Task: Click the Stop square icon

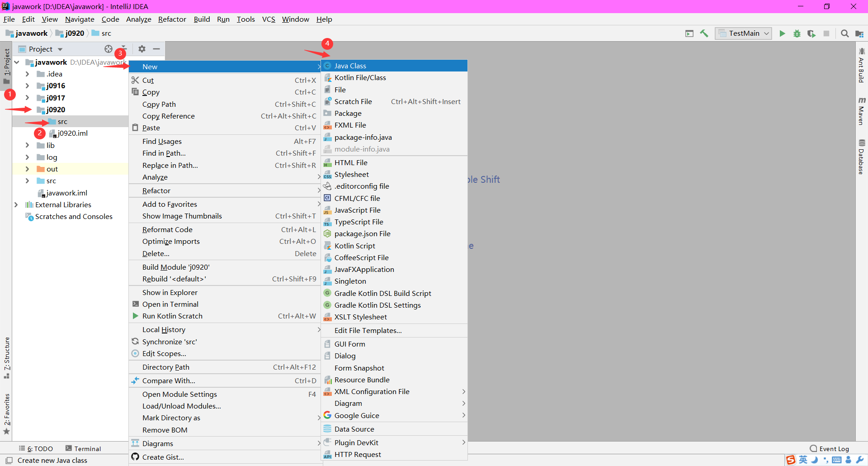Action: (826, 33)
